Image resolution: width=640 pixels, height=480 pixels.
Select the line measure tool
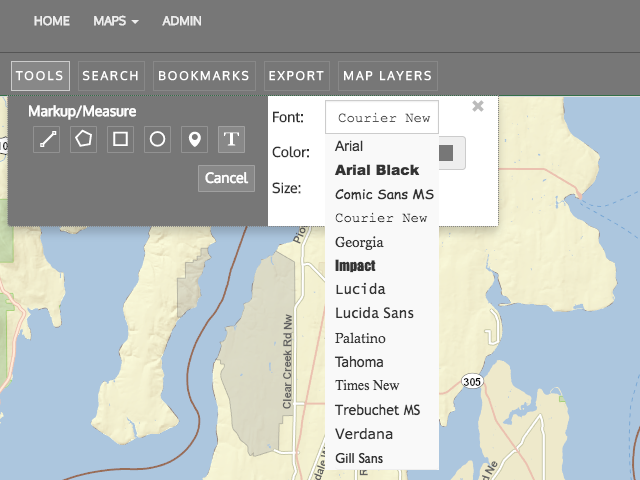(x=47, y=139)
